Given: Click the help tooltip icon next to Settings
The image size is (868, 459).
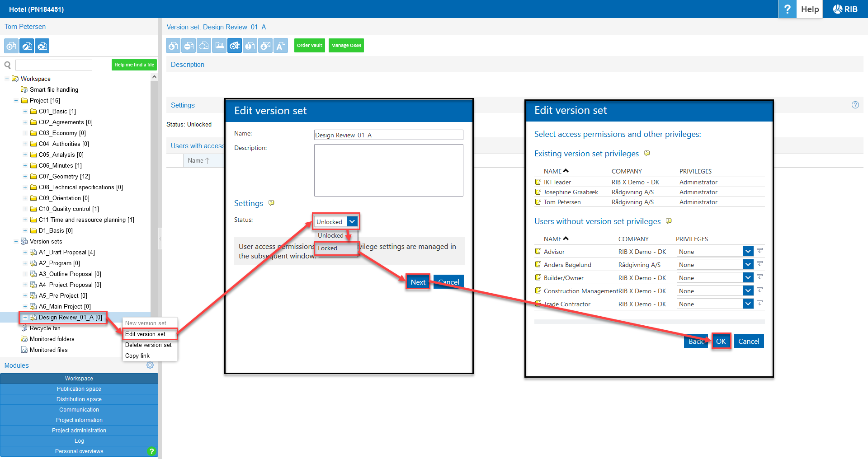Looking at the screenshot, I should [271, 203].
